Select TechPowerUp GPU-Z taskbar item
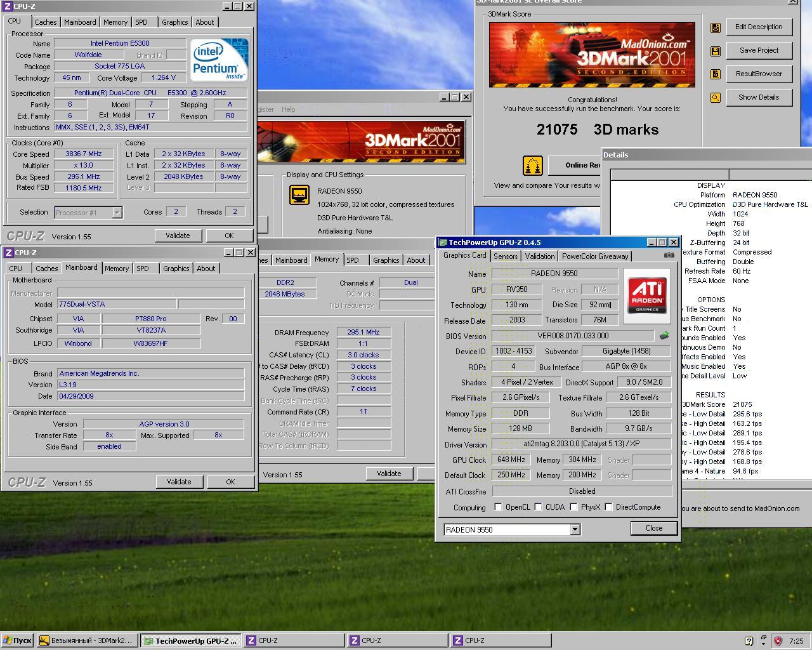Viewport: 812px width, 650px height. (x=190, y=640)
